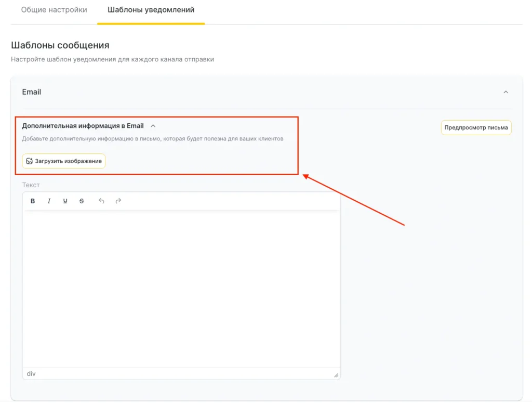Click the Шаблоны сообщения page heading

[60, 45]
